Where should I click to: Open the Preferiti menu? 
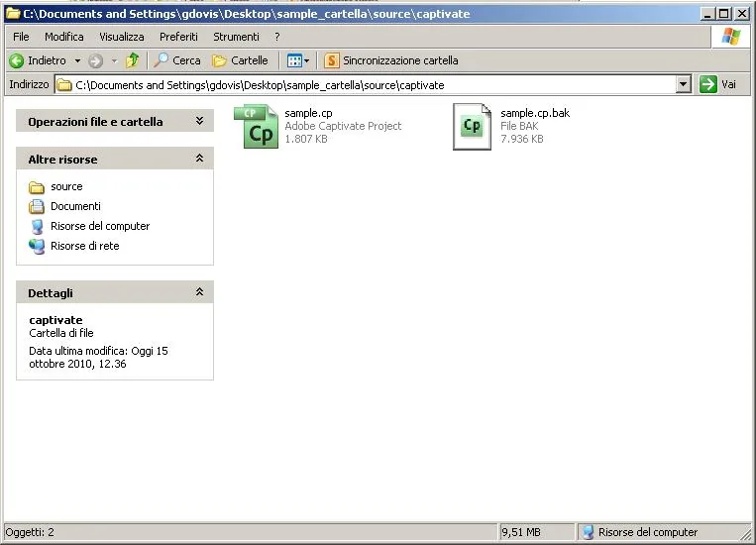point(178,37)
